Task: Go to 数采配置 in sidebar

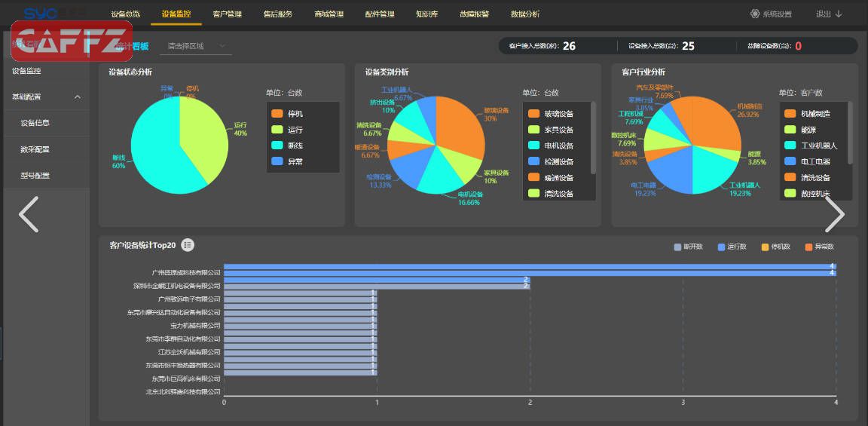Action: (35, 149)
